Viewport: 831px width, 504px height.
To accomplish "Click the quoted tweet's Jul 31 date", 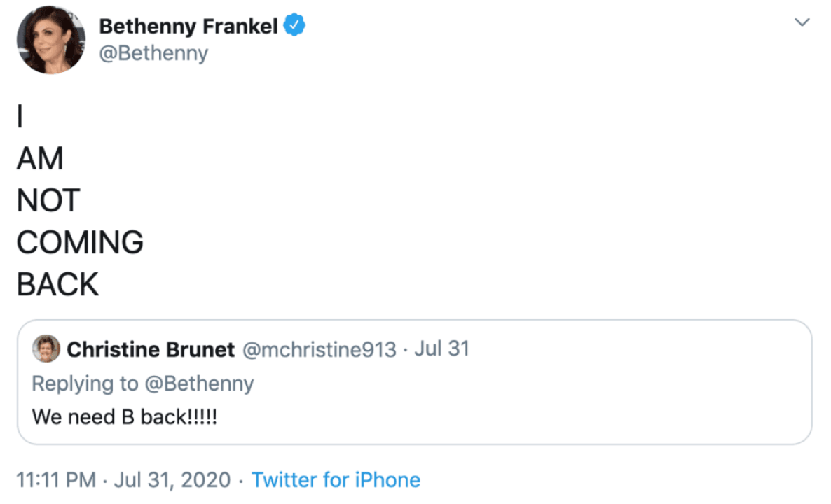I will pos(441,349).
